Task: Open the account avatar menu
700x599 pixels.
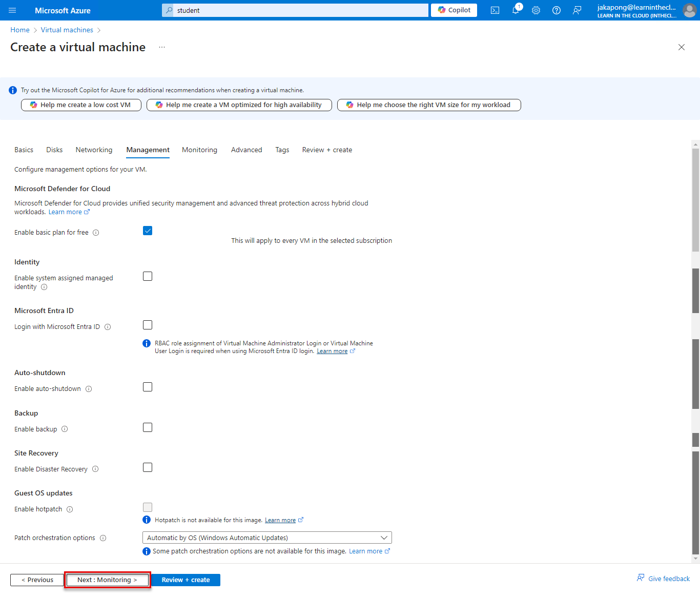Action: click(689, 10)
